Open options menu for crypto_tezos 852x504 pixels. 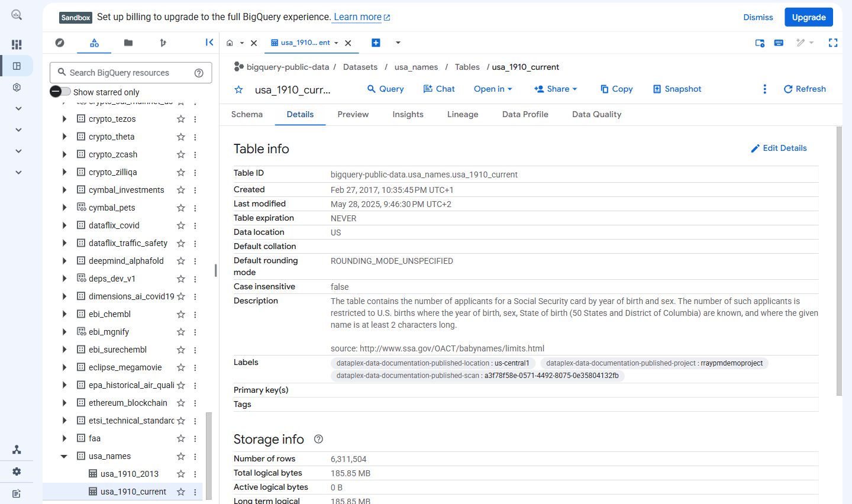[195, 119]
